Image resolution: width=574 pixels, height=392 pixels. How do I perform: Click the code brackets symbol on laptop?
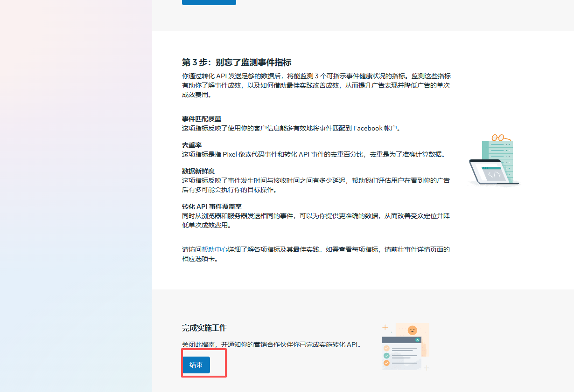494,175
